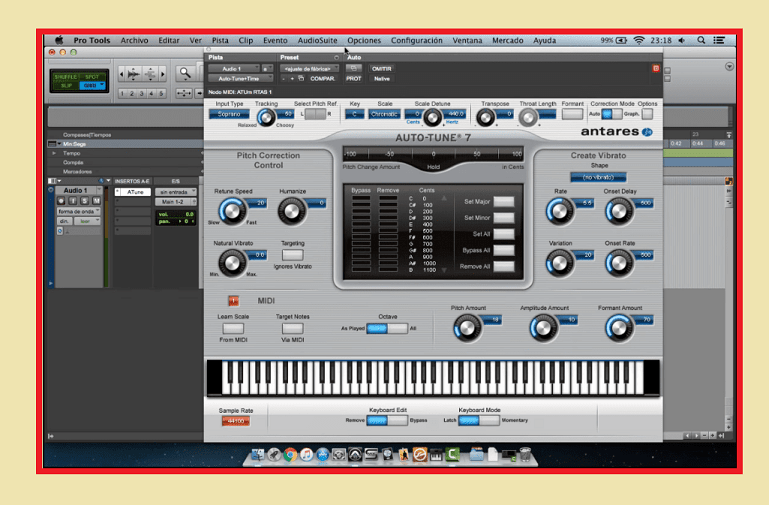The width and height of the screenshot is (769, 505).
Task: Click the Bypass All button
Action: (504, 250)
